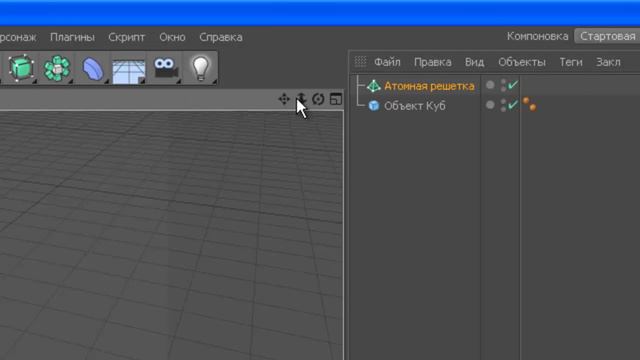640x360 pixels.
Task: Toggle the viewport maximize view icon
Action: [336, 99]
